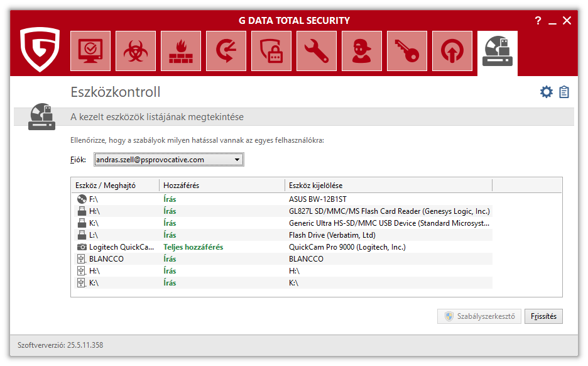Open the Encryption key icon

pyautogui.click(x=407, y=51)
